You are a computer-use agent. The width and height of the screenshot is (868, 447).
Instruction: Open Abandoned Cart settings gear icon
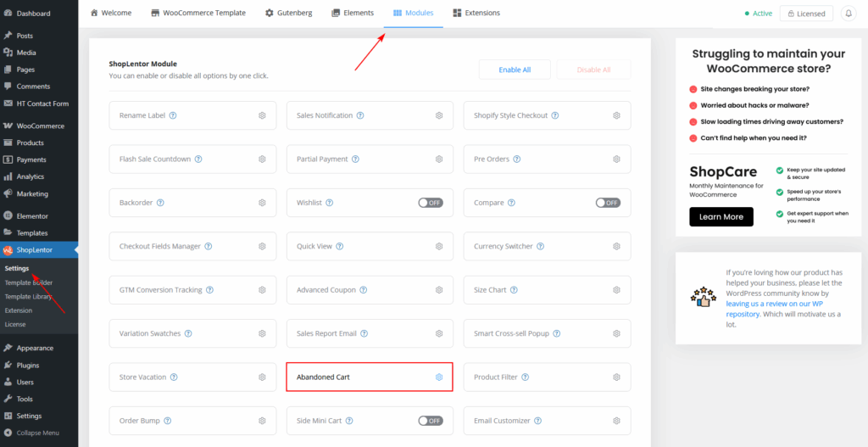[439, 377]
